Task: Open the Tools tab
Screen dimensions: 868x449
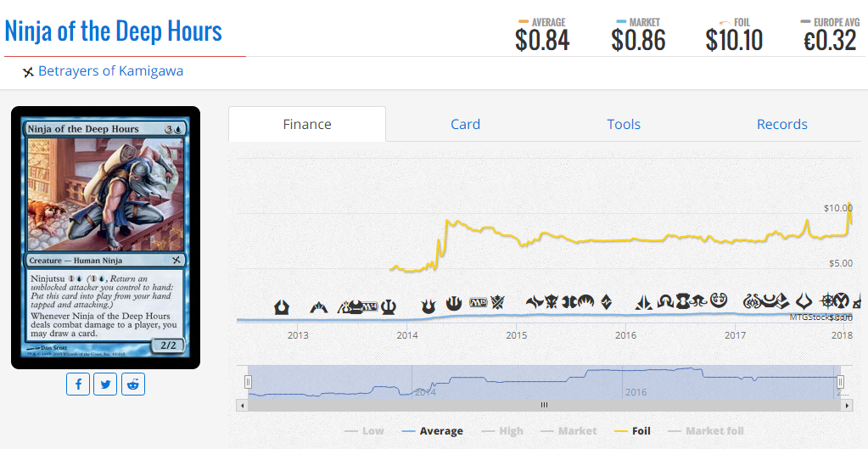Action: pyautogui.click(x=624, y=124)
